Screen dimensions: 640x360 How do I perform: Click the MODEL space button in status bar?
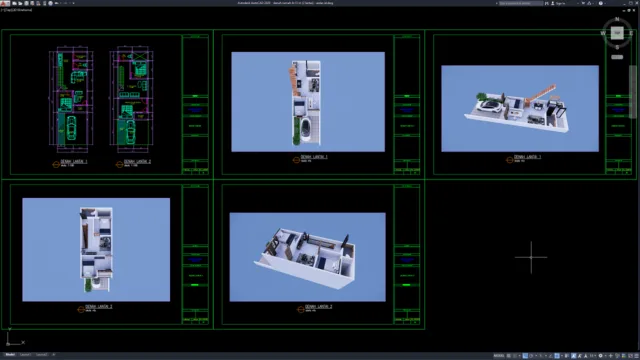(x=499, y=356)
